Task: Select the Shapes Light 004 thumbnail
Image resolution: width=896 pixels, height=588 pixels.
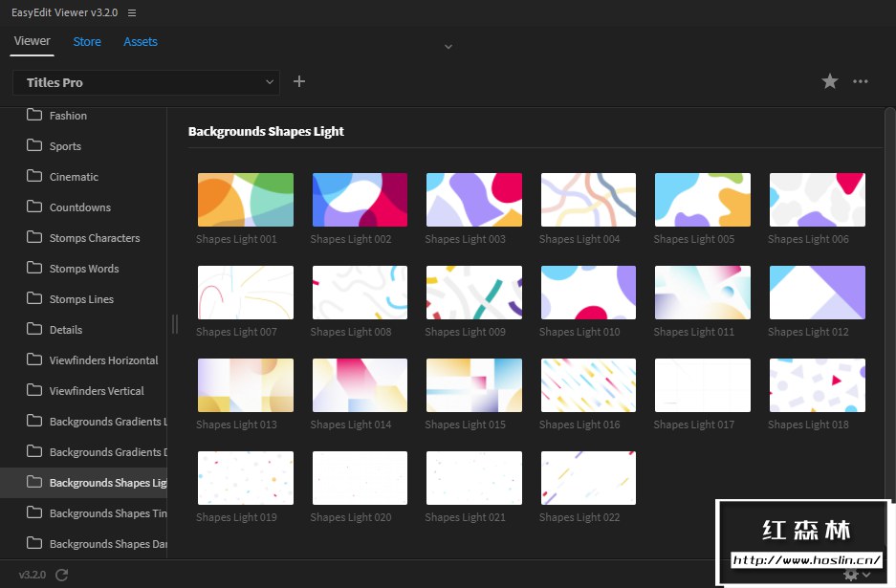Action: click(589, 200)
